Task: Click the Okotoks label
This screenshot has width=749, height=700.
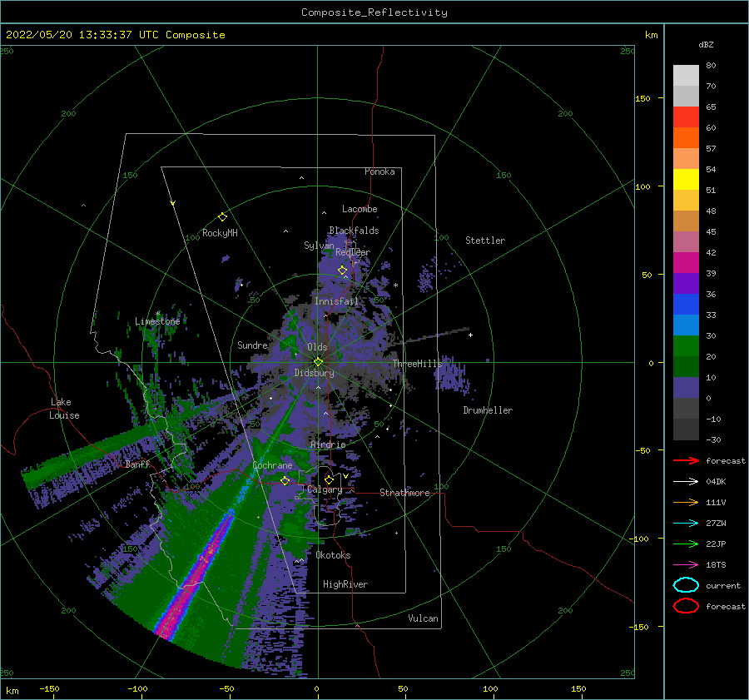Action: (x=334, y=555)
